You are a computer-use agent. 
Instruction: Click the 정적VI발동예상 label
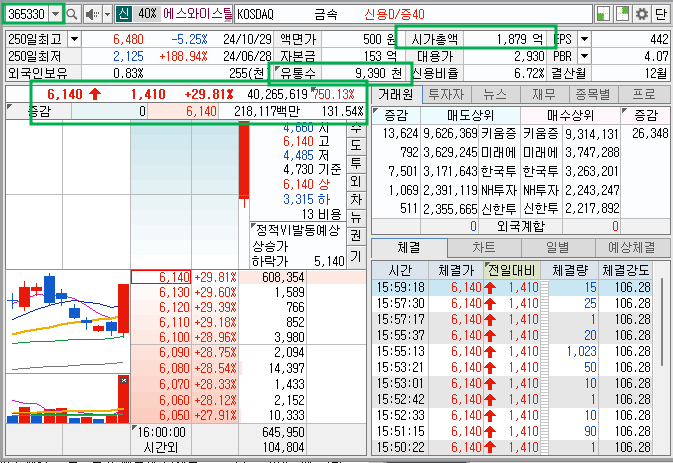click(x=298, y=230)
